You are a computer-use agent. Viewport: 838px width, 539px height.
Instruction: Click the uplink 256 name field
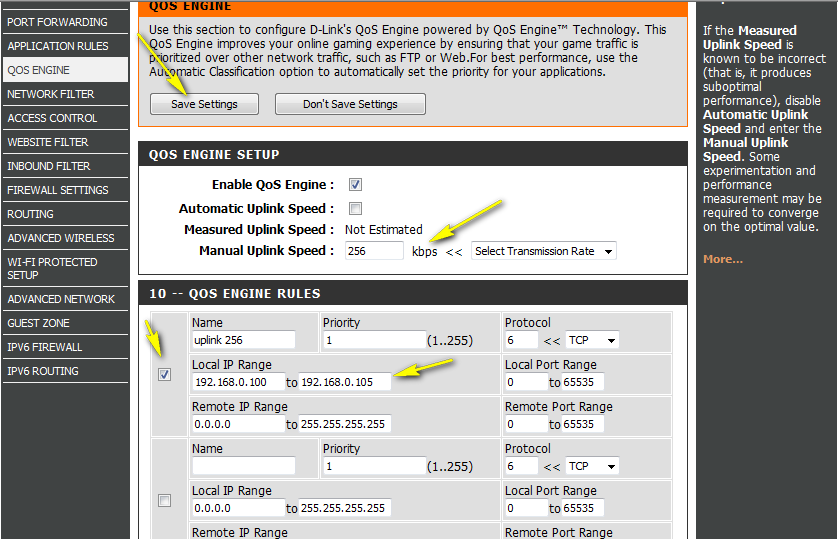pos(243,340)
